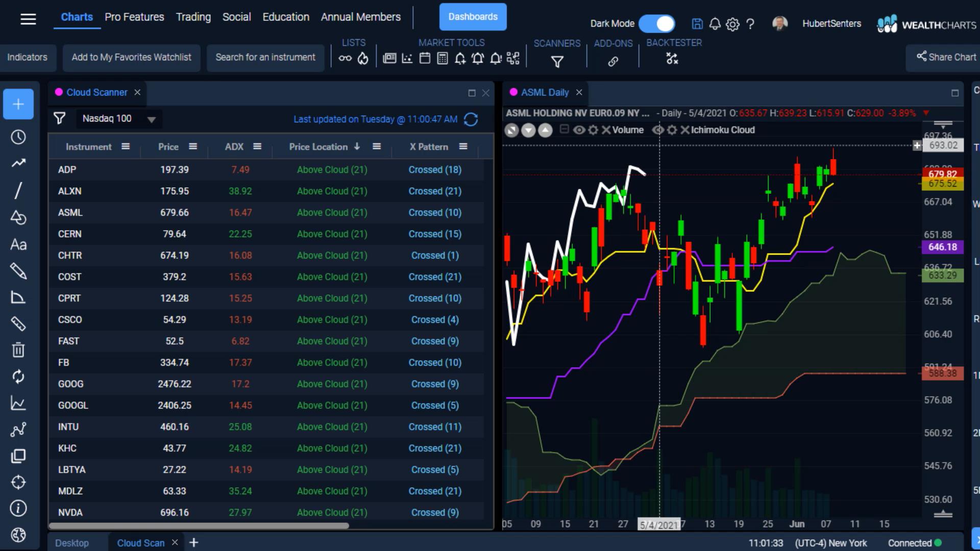Open Price column menu

(193, 146)
